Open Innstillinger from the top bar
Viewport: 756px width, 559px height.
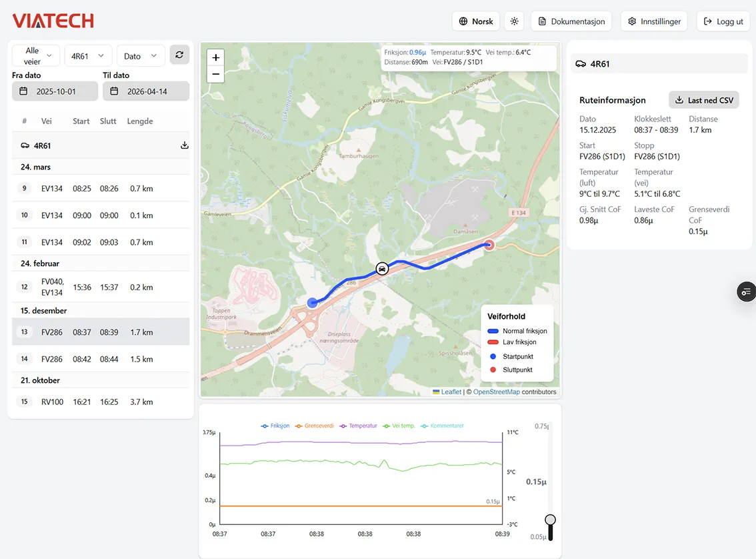click(x=654, y=21)
